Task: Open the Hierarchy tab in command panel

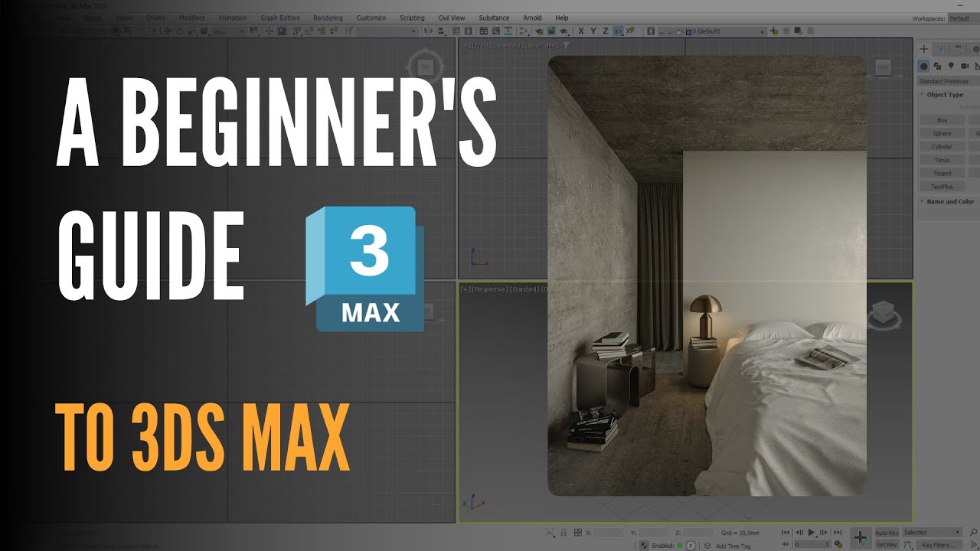Action: click(959, 49)
